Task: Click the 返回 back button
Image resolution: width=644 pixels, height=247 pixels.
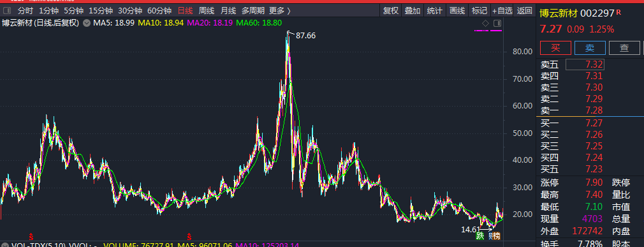Action: coord(525,11)
